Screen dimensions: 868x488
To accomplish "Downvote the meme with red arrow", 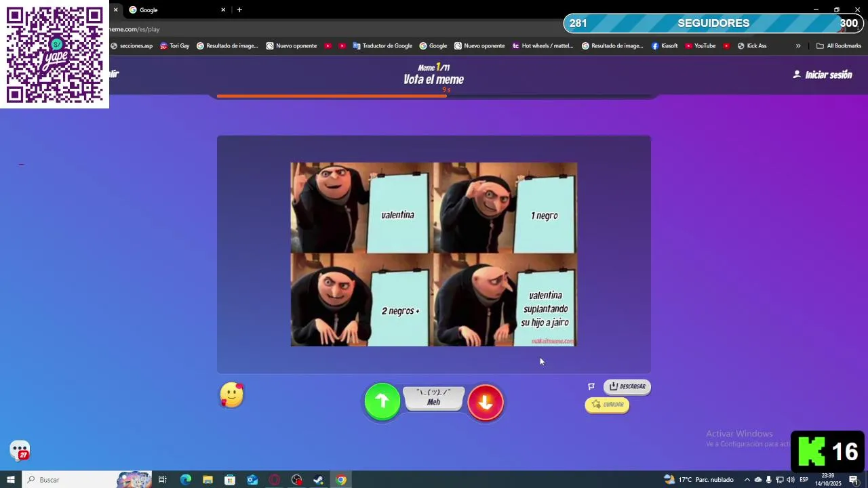I will pos(486,403).
